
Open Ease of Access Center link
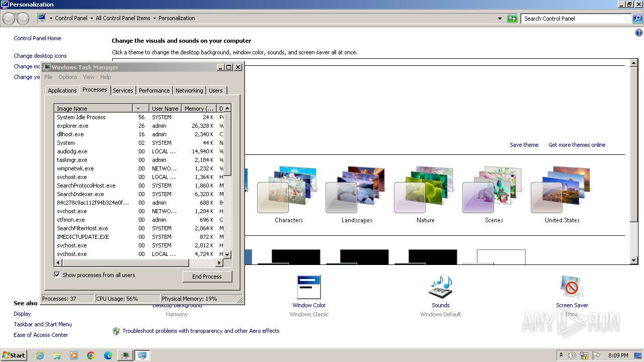coord(41,335)
